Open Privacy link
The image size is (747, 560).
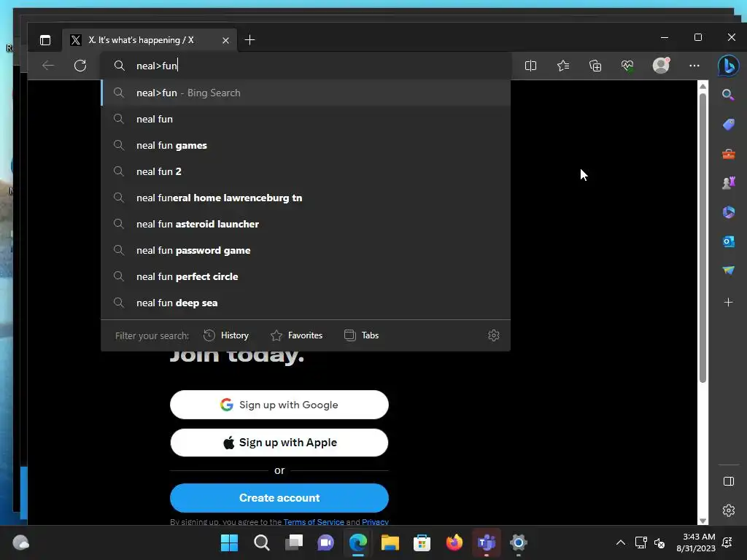pyautogui.click(x=376, y=522)
